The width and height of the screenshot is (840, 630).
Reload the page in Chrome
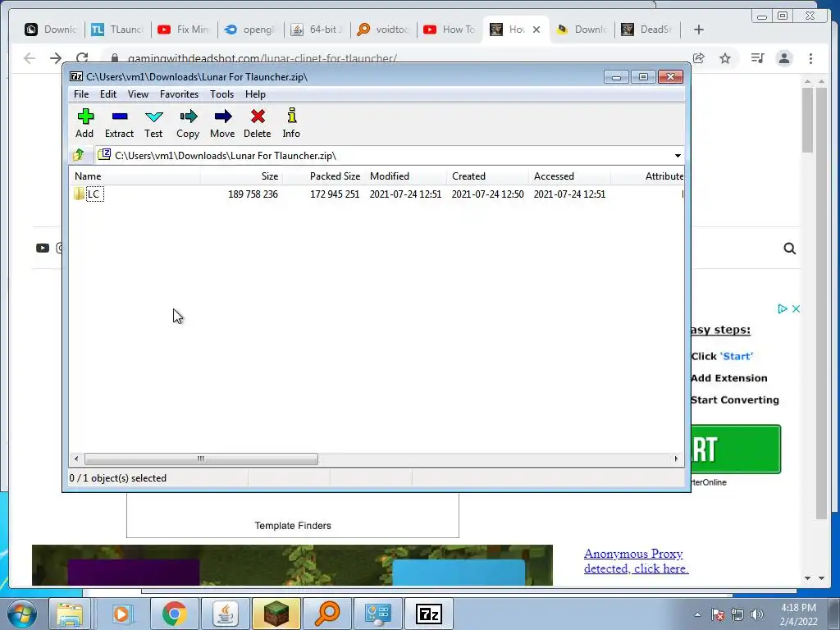point(82,58)
